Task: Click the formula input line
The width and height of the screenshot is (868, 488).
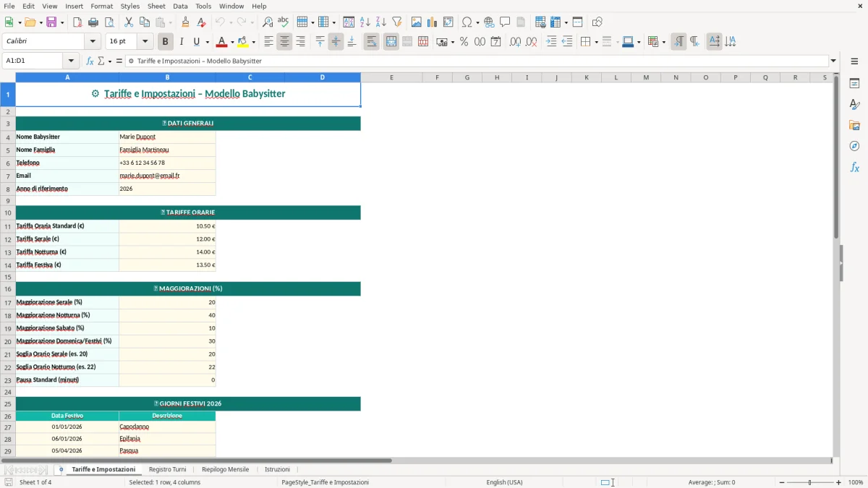Action: [x=477, y=61]
